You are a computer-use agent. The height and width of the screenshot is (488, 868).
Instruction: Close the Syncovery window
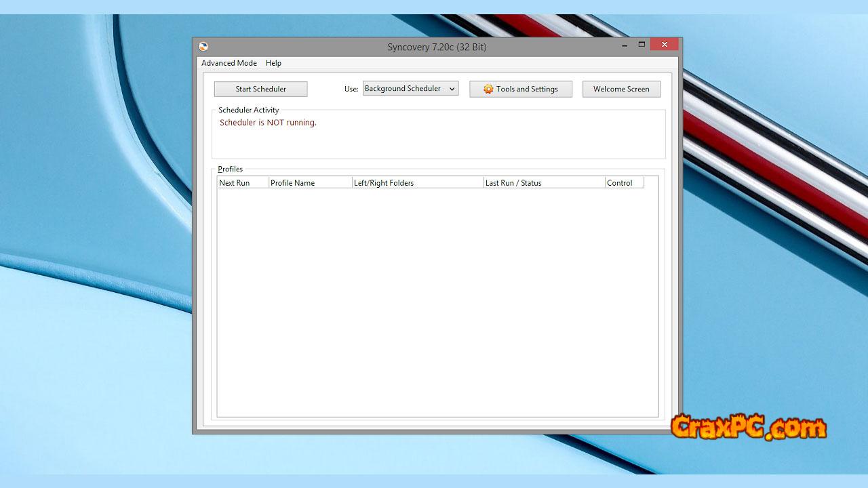tap(664, 45)
